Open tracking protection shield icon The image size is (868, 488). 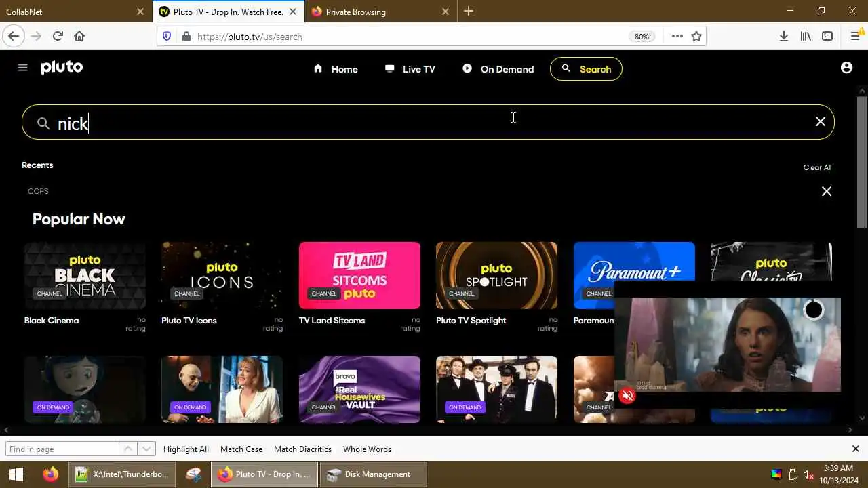point(167,37)
